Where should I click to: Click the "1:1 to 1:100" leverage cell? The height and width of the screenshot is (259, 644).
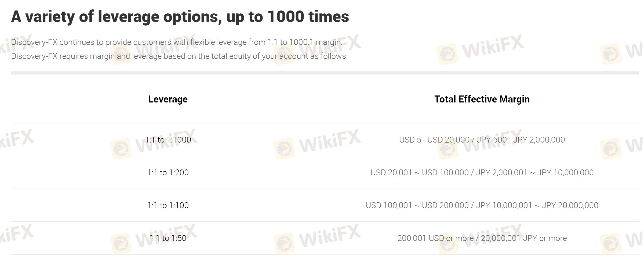click(168, 205)
